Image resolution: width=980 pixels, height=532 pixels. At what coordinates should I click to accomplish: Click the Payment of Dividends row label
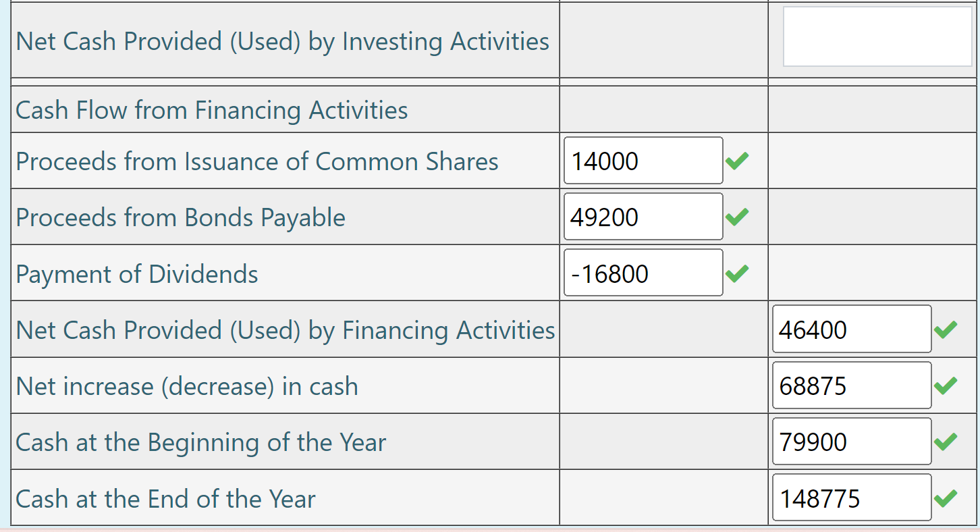136,274
